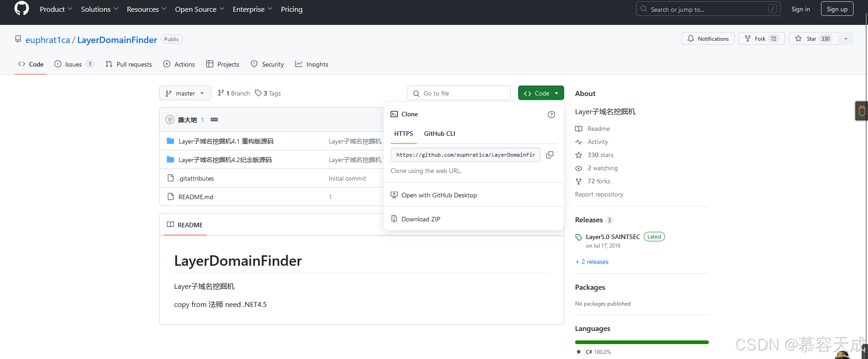Select the HTTPS clone tab
Image resolution: width=868 pixels, height=359 pixels.
[x=404, y=134]
